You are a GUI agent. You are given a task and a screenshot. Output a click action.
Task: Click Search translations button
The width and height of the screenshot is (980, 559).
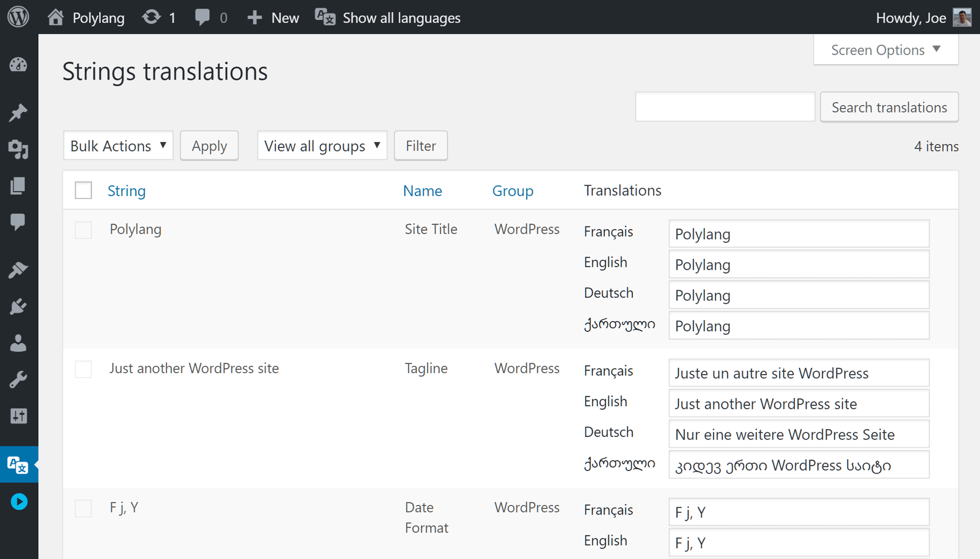pyautogui.click(x=890, y=108)
